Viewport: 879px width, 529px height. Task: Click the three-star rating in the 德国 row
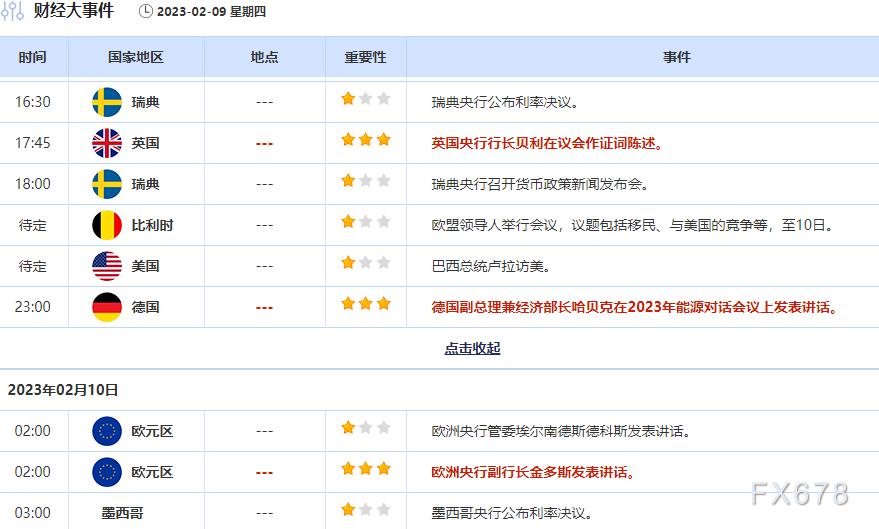coord(366,304)
